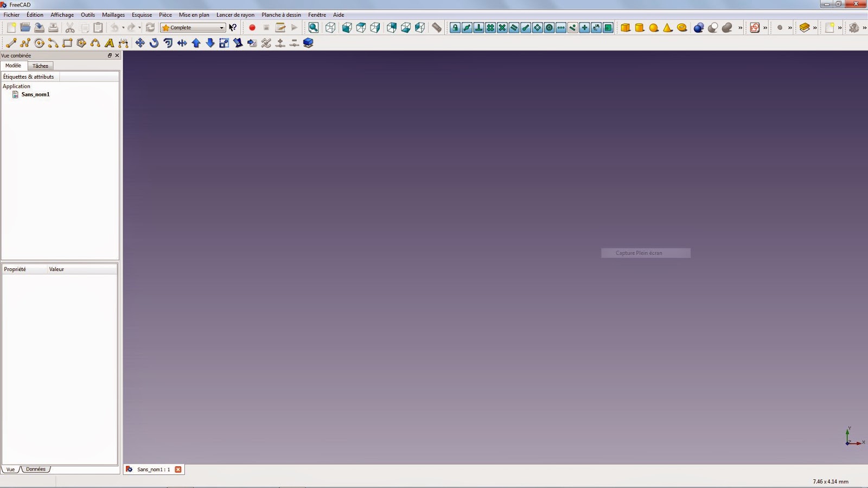The width and height of the screenshot is (868, 488).
Task: Create a box primitive
Action: pyautogui.click(x=625, y=28)
